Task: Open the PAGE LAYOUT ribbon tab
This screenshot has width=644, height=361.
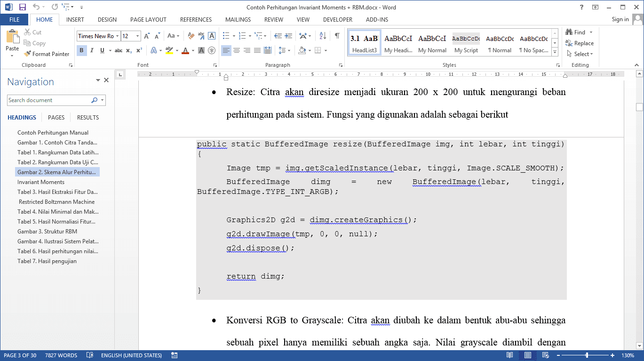Action: 148,20
